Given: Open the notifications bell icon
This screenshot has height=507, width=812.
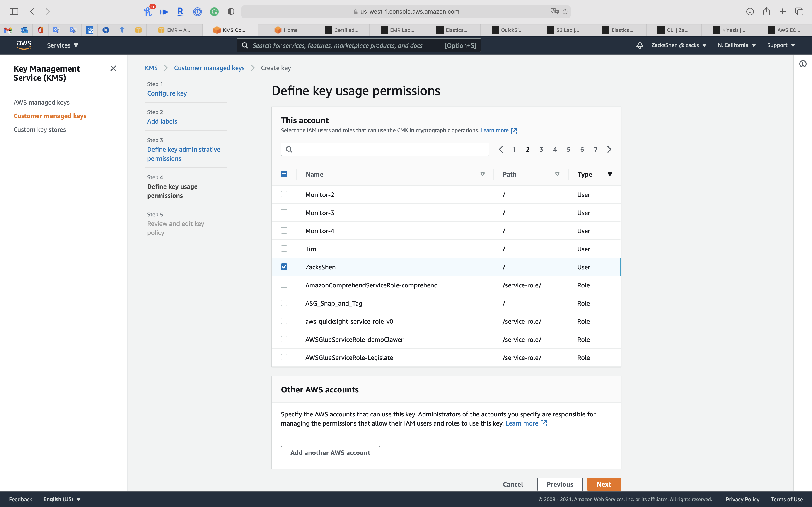Looking at the screenshot, I should (640, 45).
